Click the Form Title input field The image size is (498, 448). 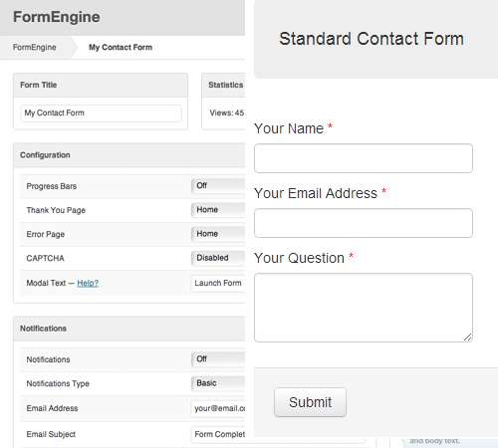click(x=102, y=113)
